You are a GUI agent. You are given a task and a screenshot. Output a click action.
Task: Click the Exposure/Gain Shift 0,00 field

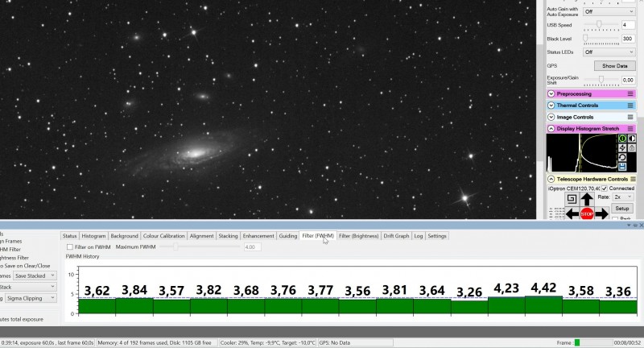click(x=628, y=80)
